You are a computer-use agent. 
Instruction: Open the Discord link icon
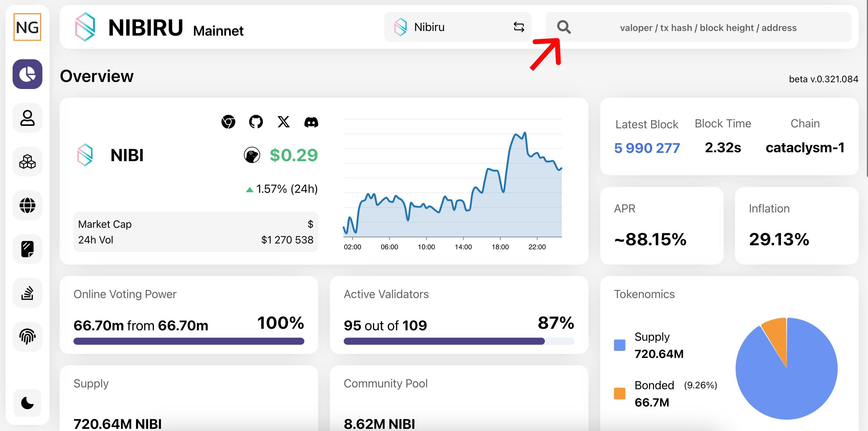[x=311, y=122]
